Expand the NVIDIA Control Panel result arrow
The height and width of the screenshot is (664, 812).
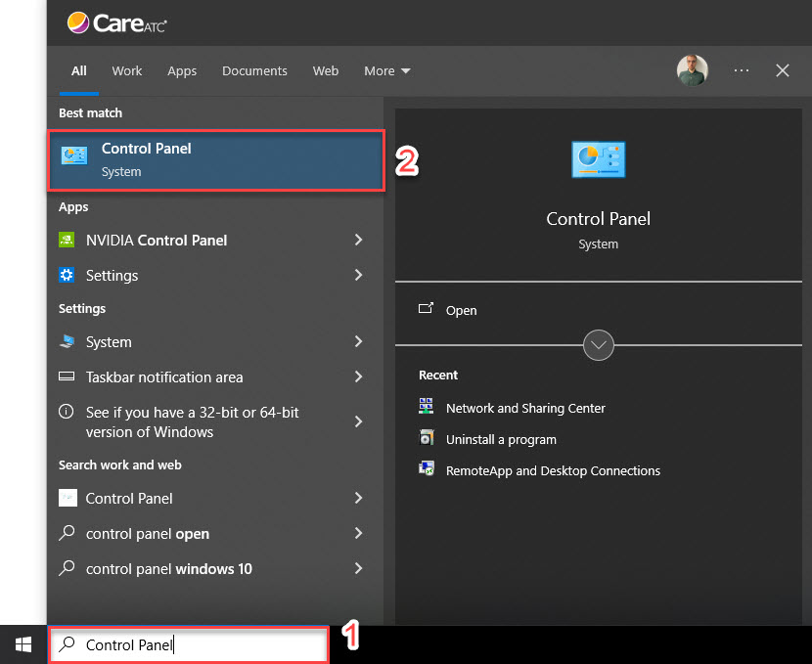pyautogui.click(x=358, y=240)
